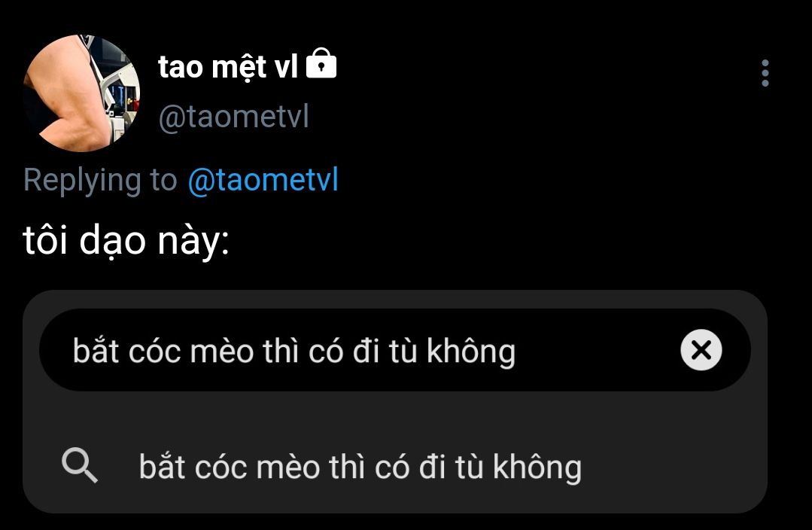Click the word Replying above the tweet text
812x530 pixels.
(82, 181)
